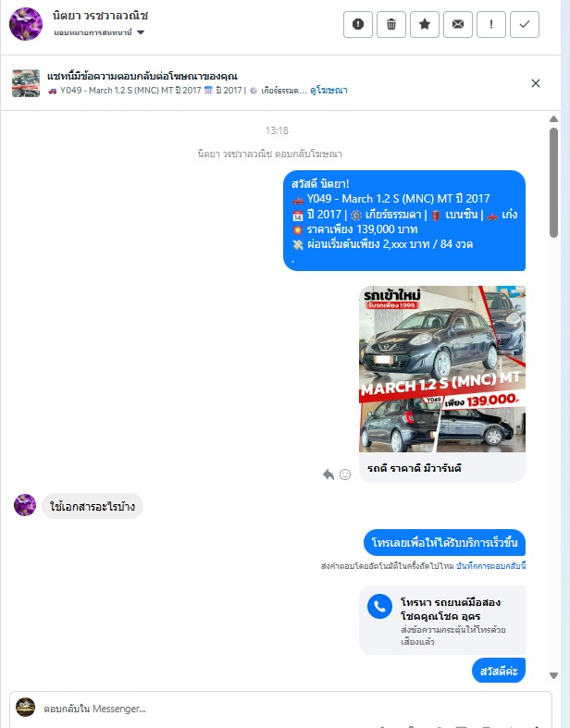This screenshot has height=728, width=570.
Task: Click the scrollbar up arrow
Action: (x=553, y=119)
